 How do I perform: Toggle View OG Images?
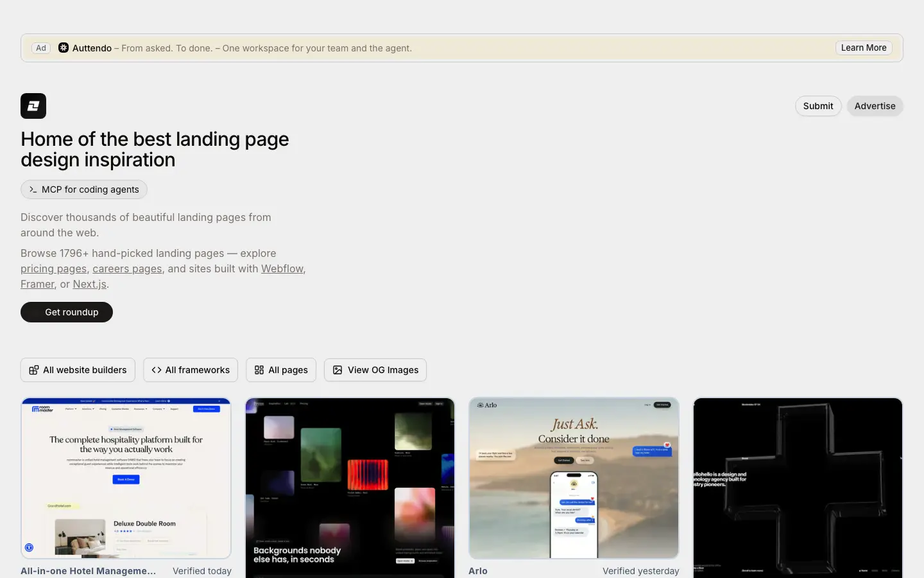click(375, 370)
